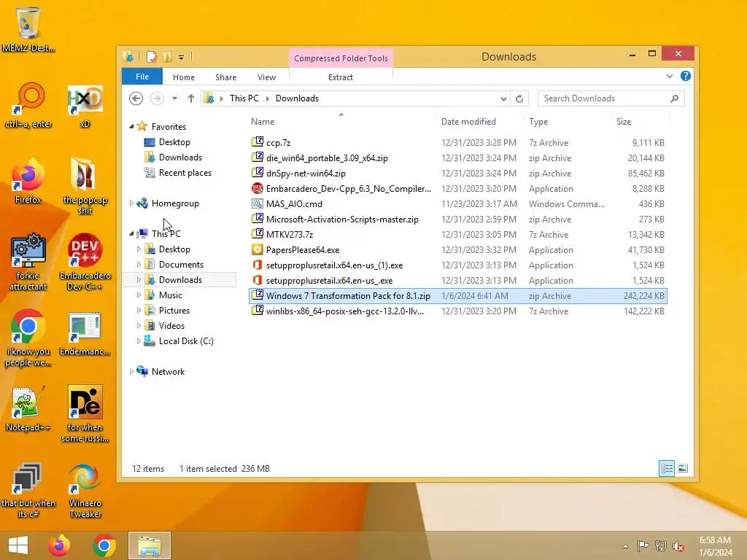Open the Endermanch desktop shortcut
Screen dimensions: 747x560
[85, 334]
